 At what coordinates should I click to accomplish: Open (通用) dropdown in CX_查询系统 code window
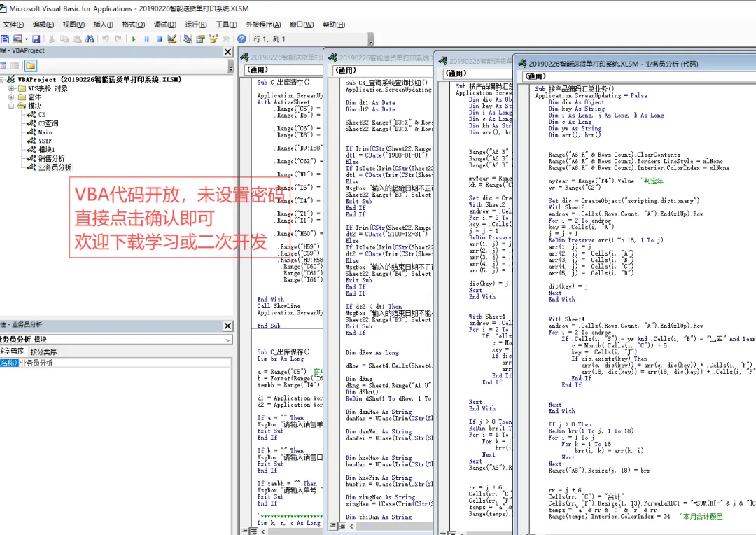click(x=382, y=70)
